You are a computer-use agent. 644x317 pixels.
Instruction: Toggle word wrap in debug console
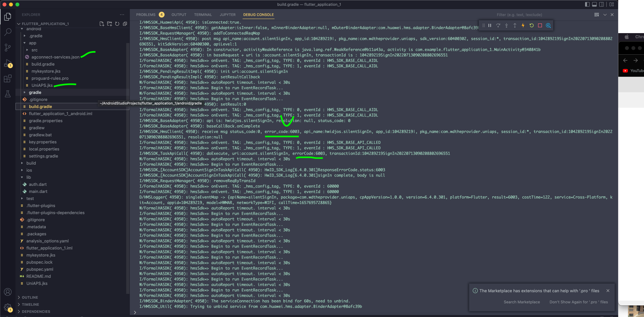pyautogui.click(x=597, y=15)
